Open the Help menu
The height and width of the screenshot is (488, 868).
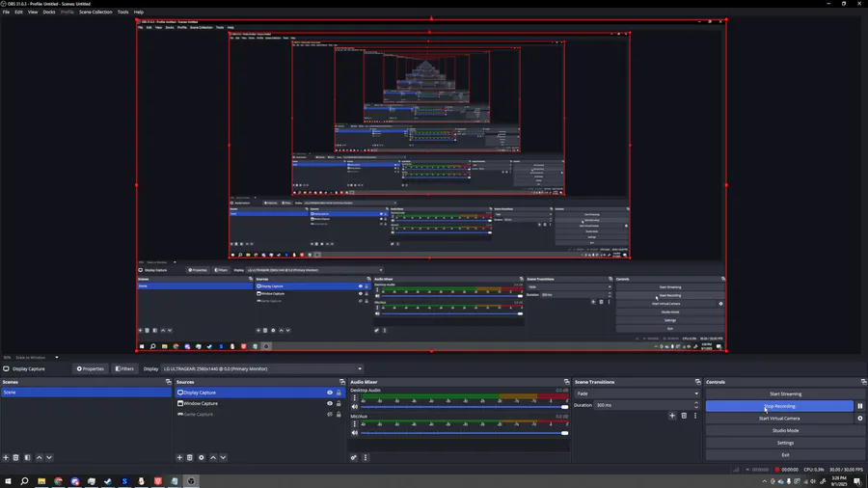[x=138, y=12]
